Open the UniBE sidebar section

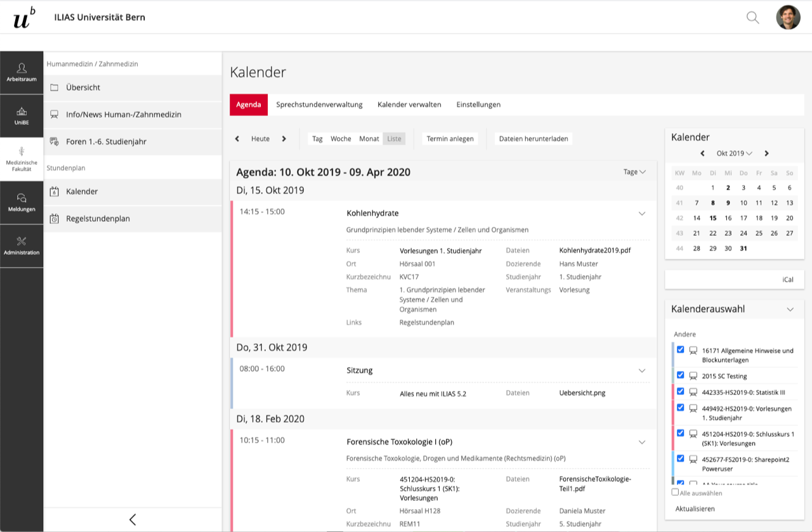pyautogui.click(x=22, y=116)
